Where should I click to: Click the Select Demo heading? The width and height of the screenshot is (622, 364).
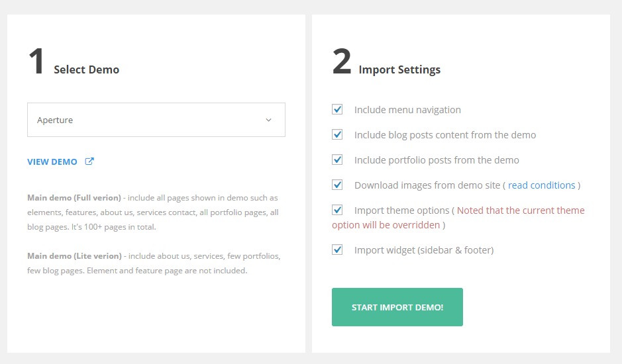86,69
